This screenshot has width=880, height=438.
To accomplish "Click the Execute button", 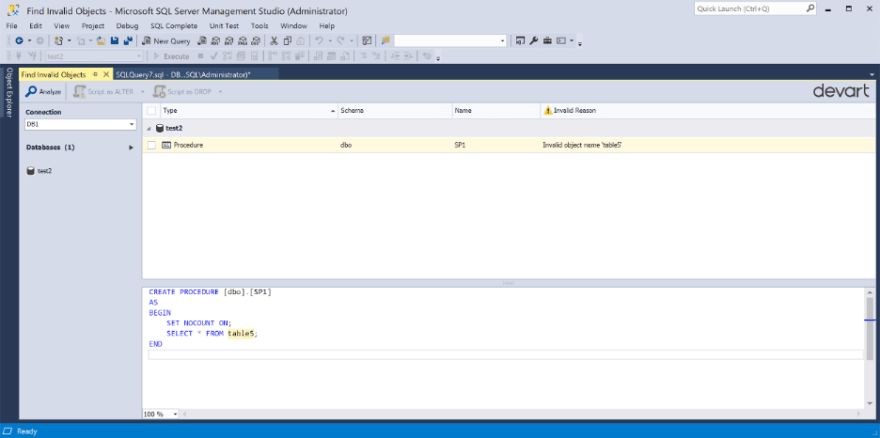I will [x=171, y=56].
